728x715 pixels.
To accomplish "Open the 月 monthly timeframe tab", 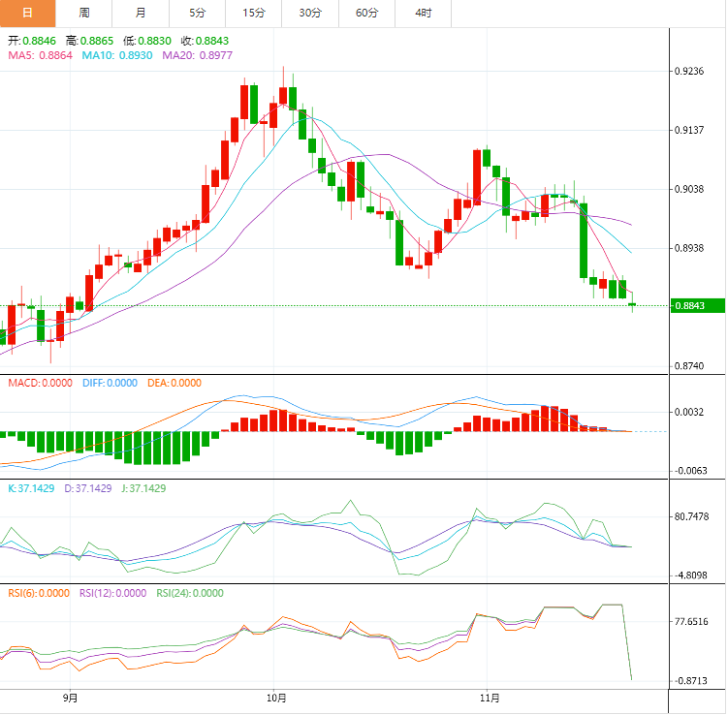I will coord(141,13).
